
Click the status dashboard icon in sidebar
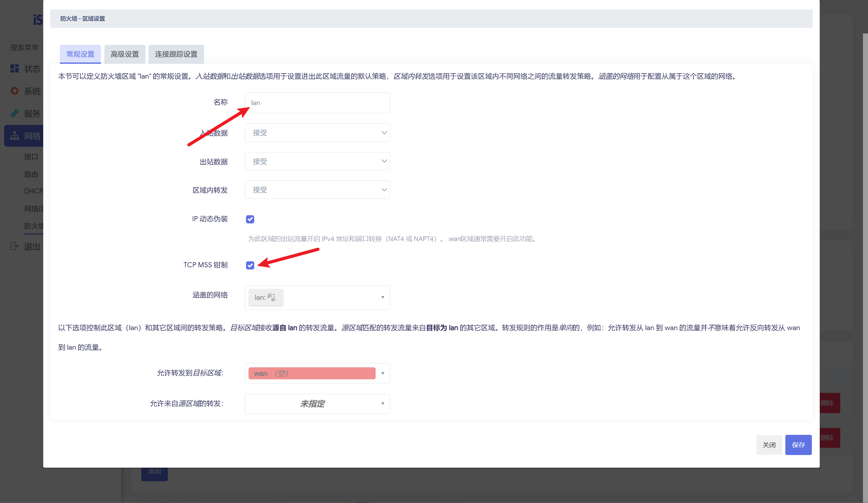tap(15, 68)
